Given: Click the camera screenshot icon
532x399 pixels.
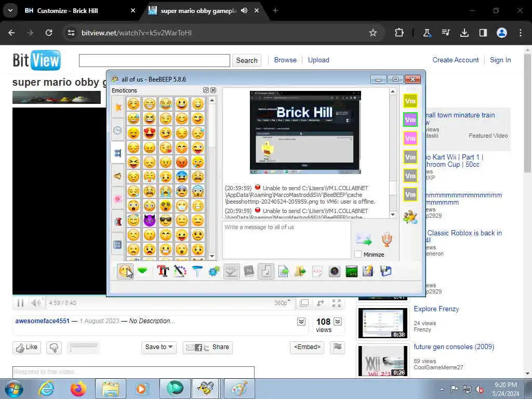Looking at the screenshot, I should (334, 271).
